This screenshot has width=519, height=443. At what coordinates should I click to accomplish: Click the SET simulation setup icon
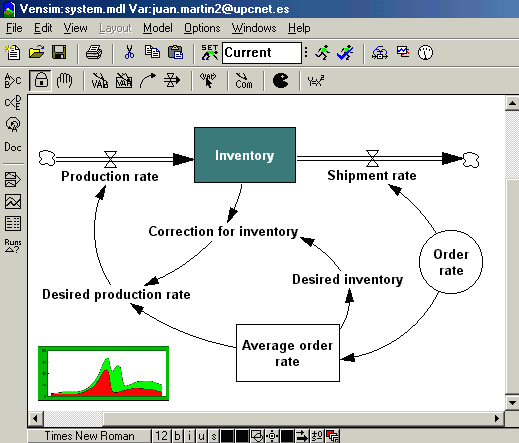[x=210, y=53]
